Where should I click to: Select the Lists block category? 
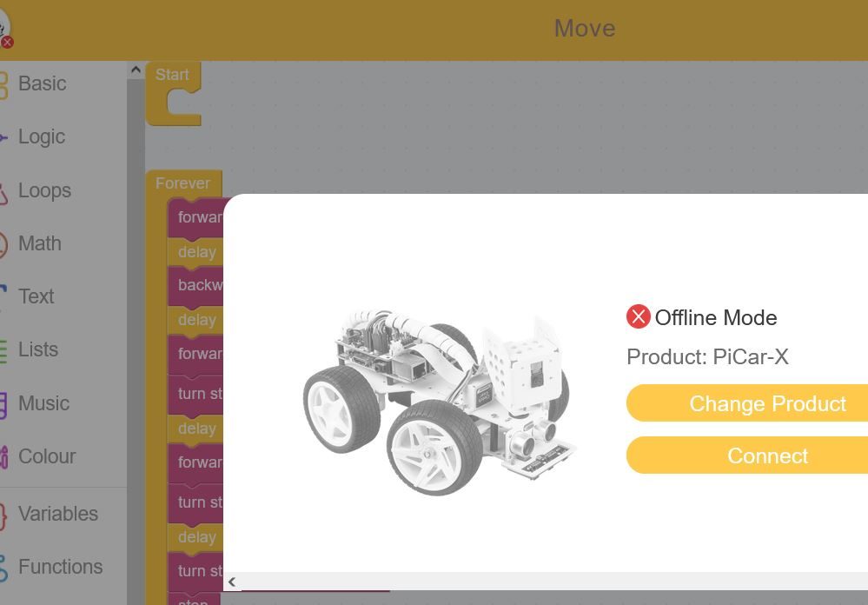pyautogui.click(x=37, y=349)
